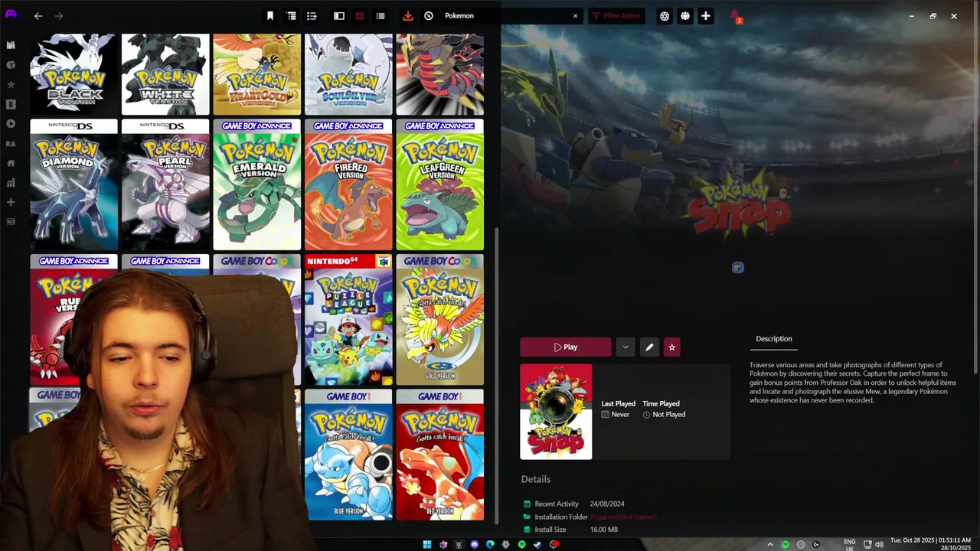This screenshot has height=551, width=980.
Task: Select Pokemon Blue Version cover
Action: click(348, 455)
